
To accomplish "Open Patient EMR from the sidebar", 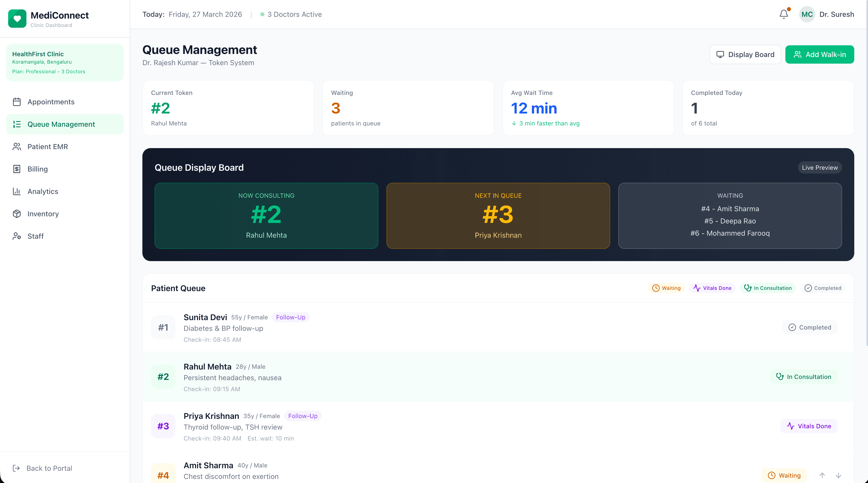I will point(17,146).
